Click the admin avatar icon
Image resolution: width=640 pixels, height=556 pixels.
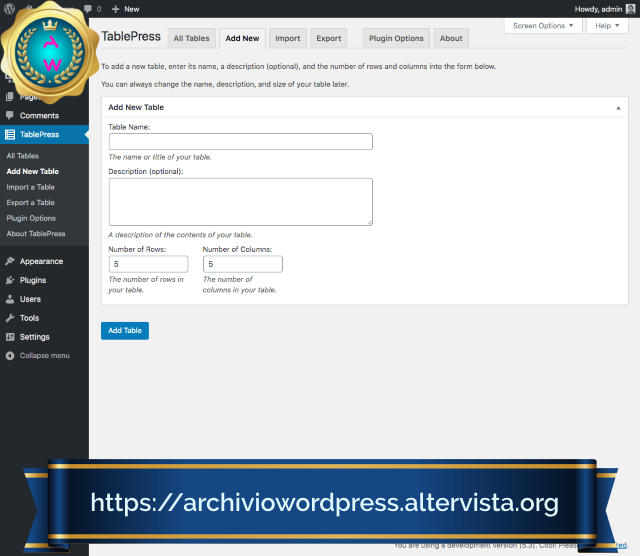[x=630, y=9]
